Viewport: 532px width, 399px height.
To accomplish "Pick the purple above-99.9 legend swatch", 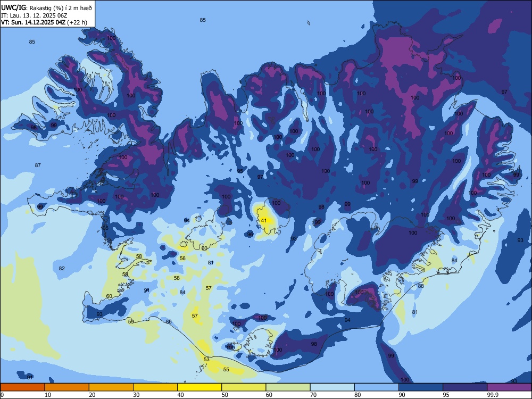I will coord(509,387).
